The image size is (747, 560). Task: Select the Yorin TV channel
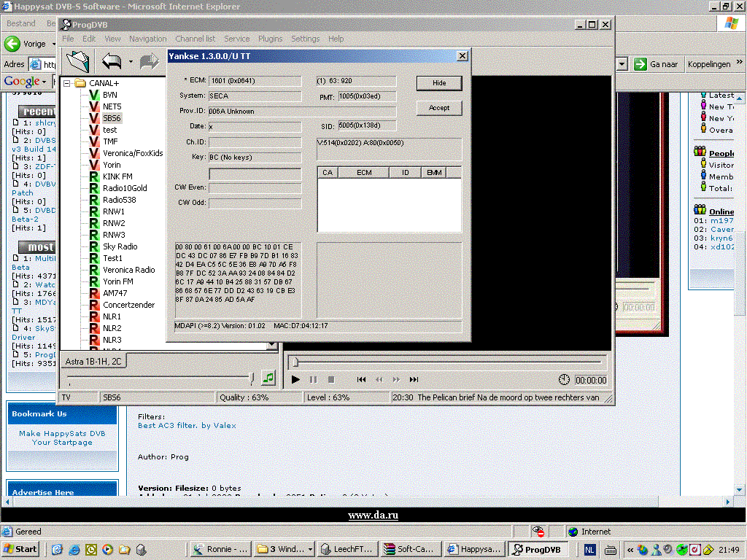click(112, 165)
